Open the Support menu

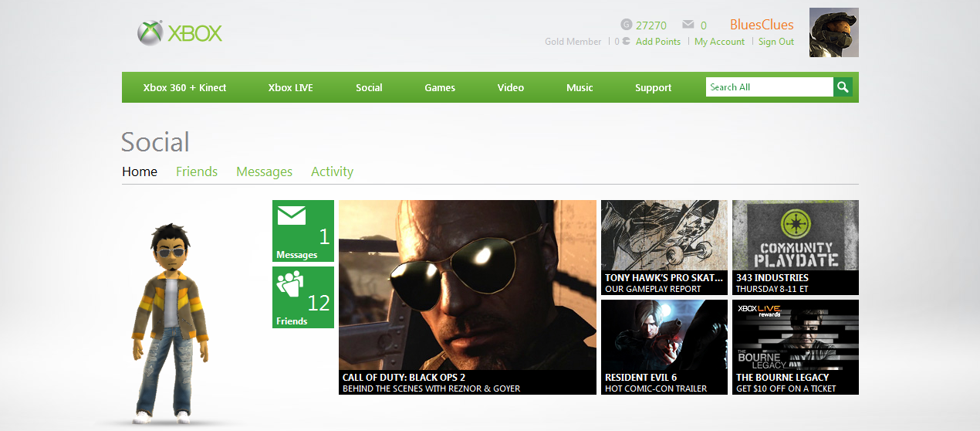654,87
